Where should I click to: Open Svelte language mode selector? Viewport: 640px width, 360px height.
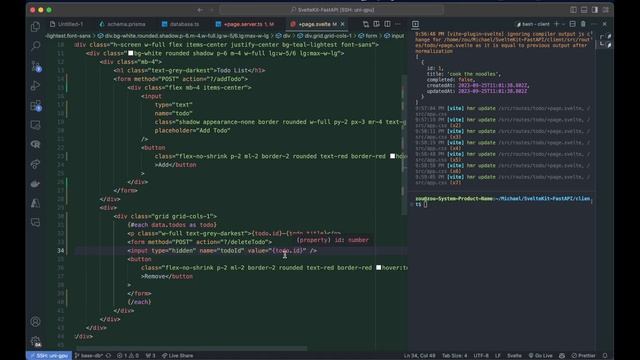pos(514,356)
